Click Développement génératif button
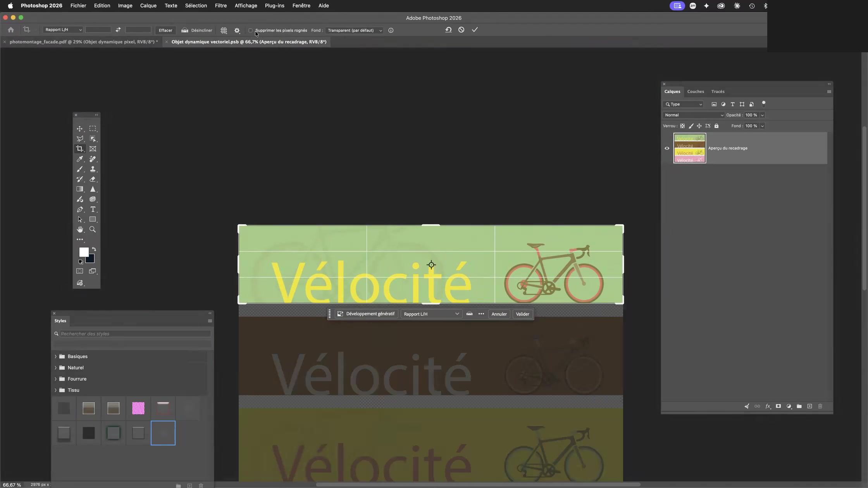The image size is (868, 488). click(366, 314)
